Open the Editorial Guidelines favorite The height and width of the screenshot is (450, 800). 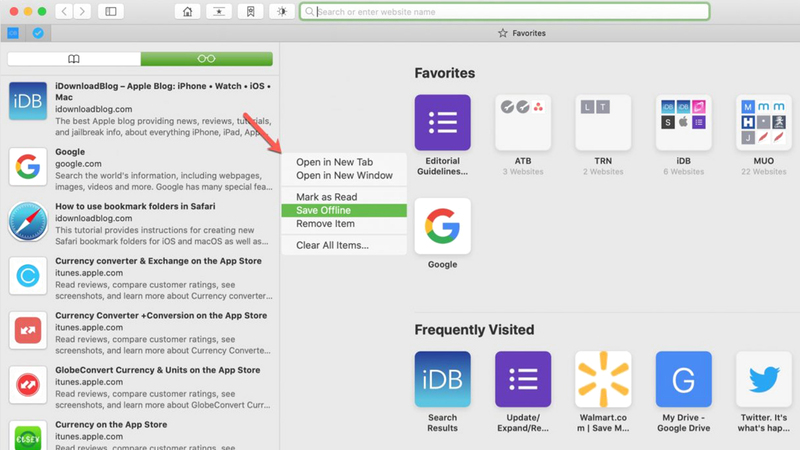[x=442, y=123]
